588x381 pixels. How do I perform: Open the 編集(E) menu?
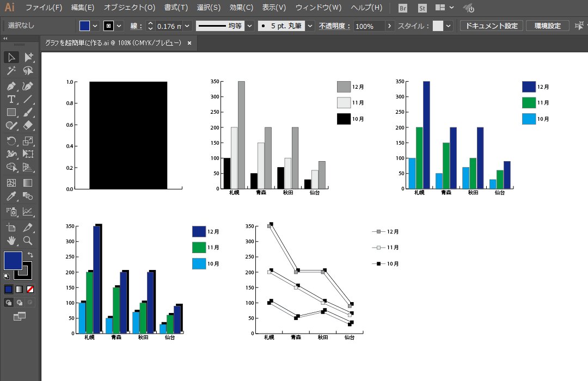coord(83,8)
